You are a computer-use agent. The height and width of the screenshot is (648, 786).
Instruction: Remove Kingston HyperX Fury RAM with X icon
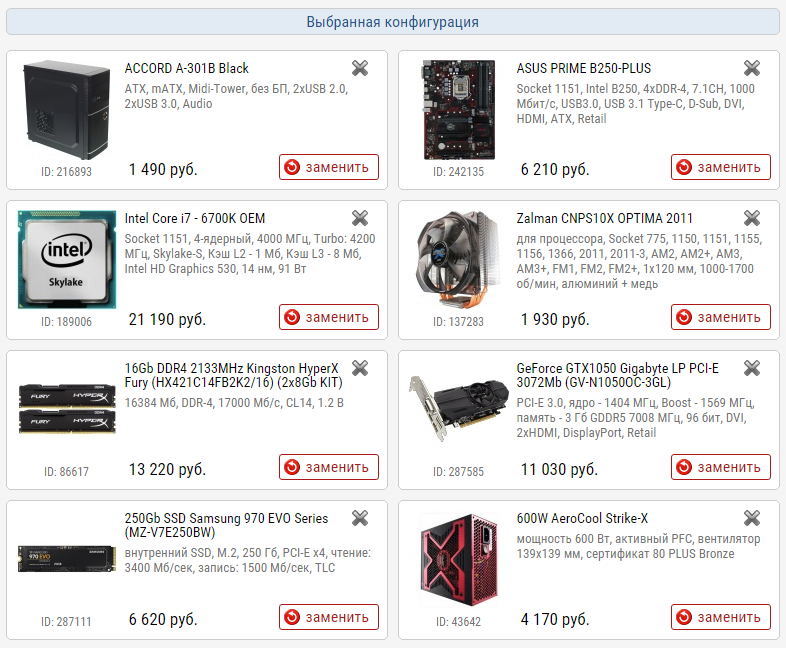point(360,368)
